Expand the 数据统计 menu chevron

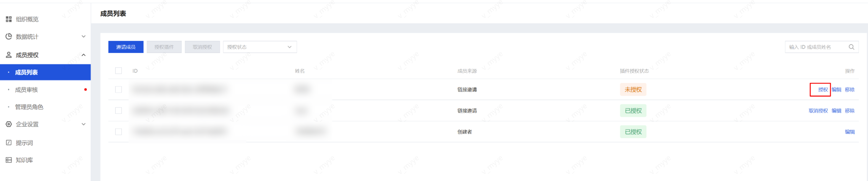pos(84,36)
